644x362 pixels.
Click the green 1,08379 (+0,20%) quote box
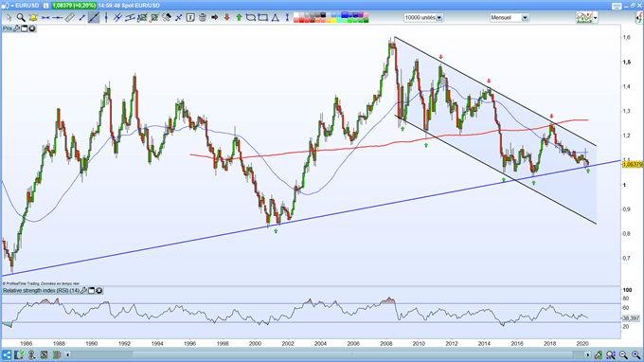(x=74, y=6)
